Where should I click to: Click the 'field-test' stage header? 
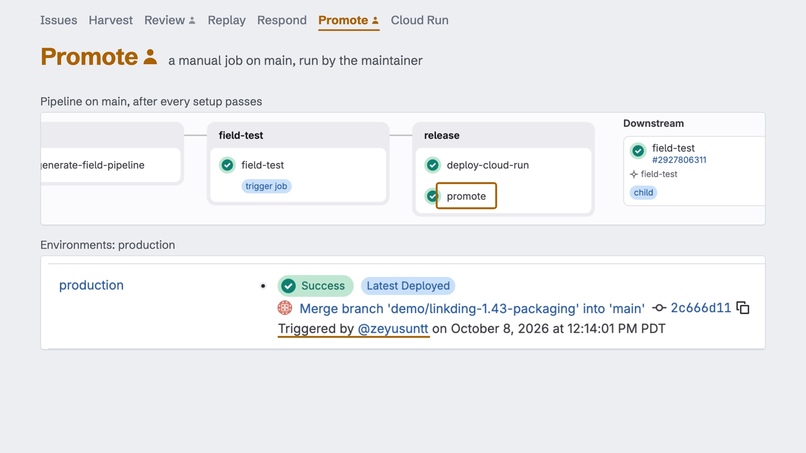(x=241, y=135)
